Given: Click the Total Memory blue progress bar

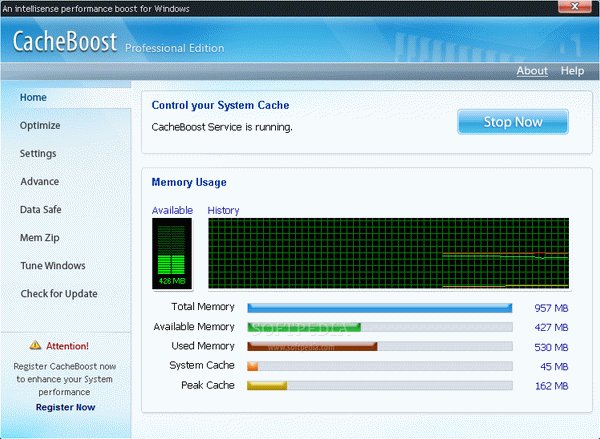Looking at the screenshot, I should pos(380,308).
